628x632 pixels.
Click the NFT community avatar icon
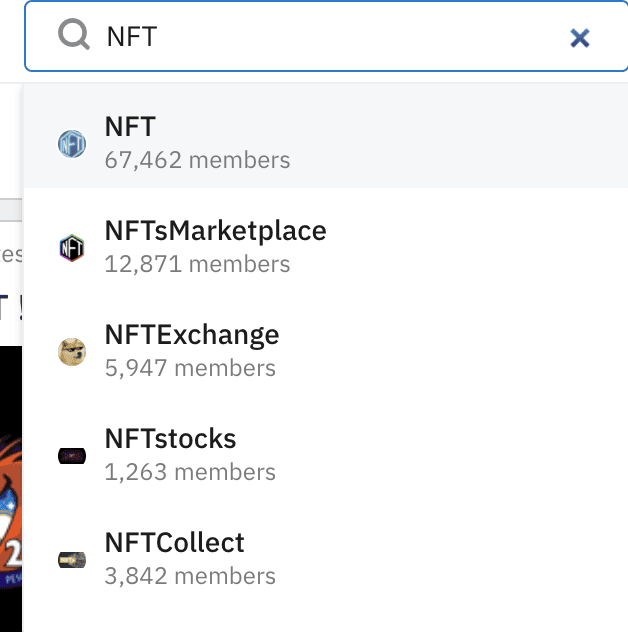click(72, 143)
